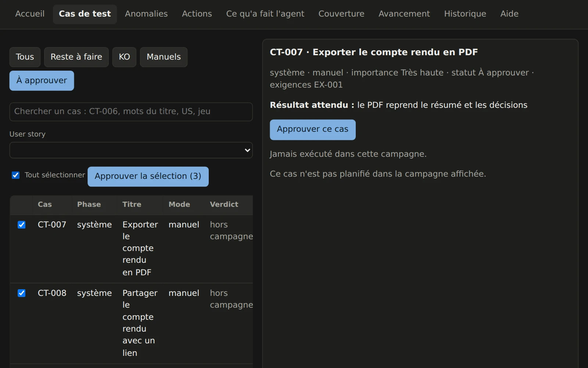Viewport: 588px width, 368px height.
Task: Uncheck the CT-008 row checkbox
Action: (x=22, y=293)
